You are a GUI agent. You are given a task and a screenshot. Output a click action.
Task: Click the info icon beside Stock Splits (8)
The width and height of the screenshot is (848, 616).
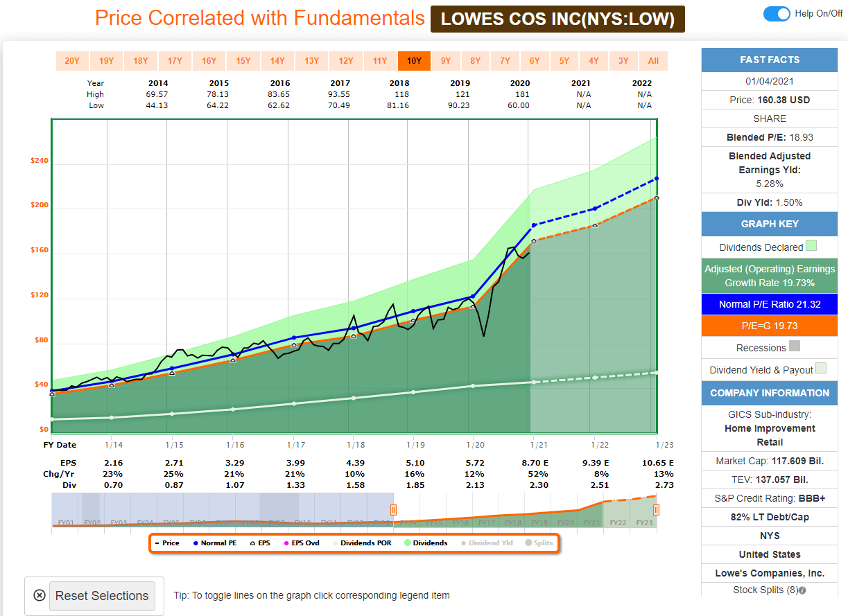[803, 590]
